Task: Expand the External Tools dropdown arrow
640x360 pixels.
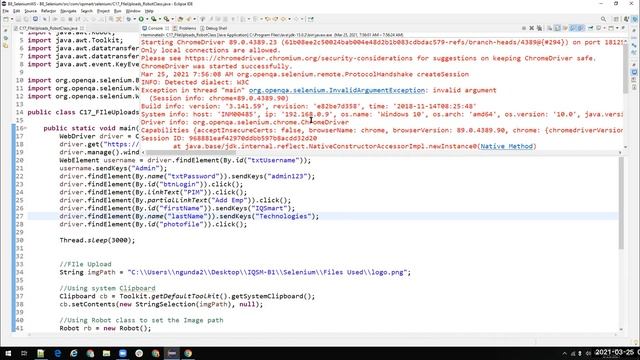Action: click(173, 19)
